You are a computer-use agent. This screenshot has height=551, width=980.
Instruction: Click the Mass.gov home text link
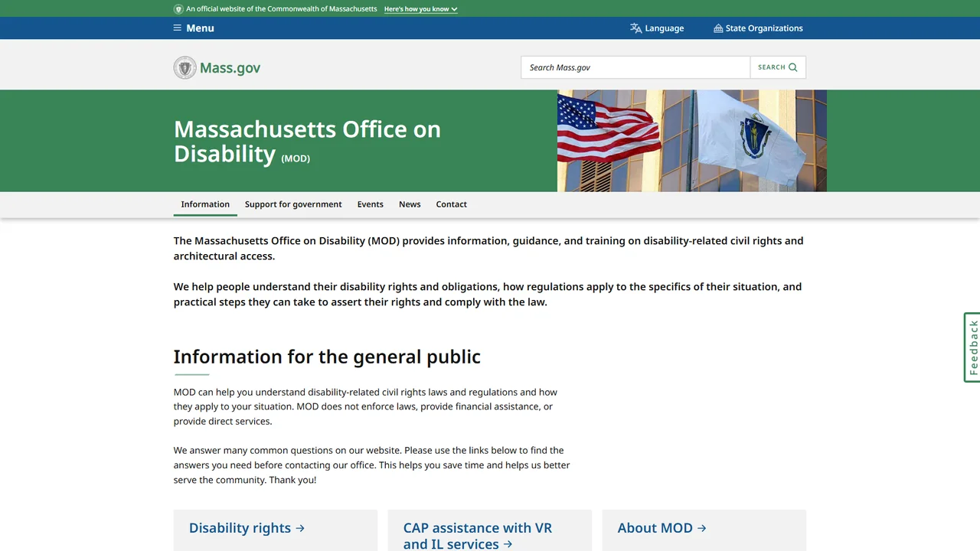coord(230,67)
